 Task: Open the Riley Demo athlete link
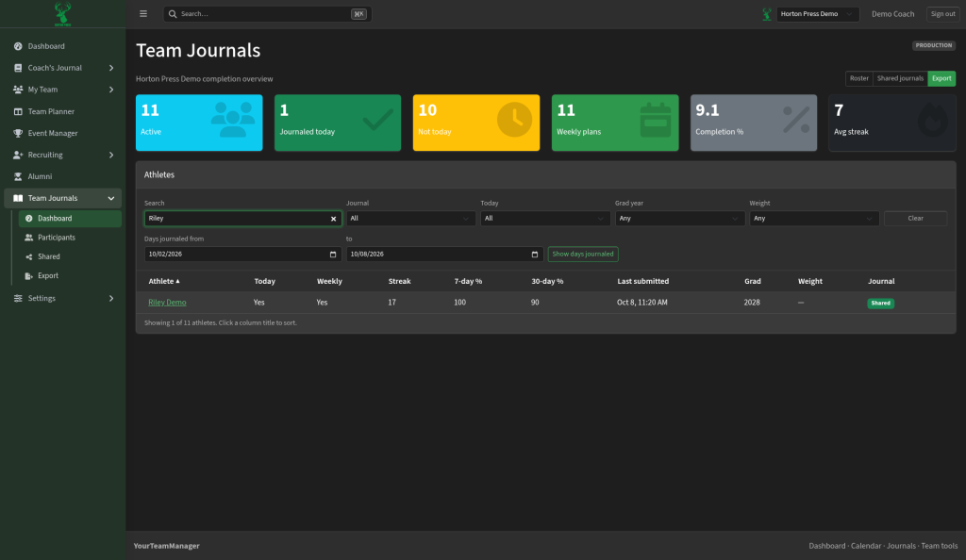click(x=167, y=303)
